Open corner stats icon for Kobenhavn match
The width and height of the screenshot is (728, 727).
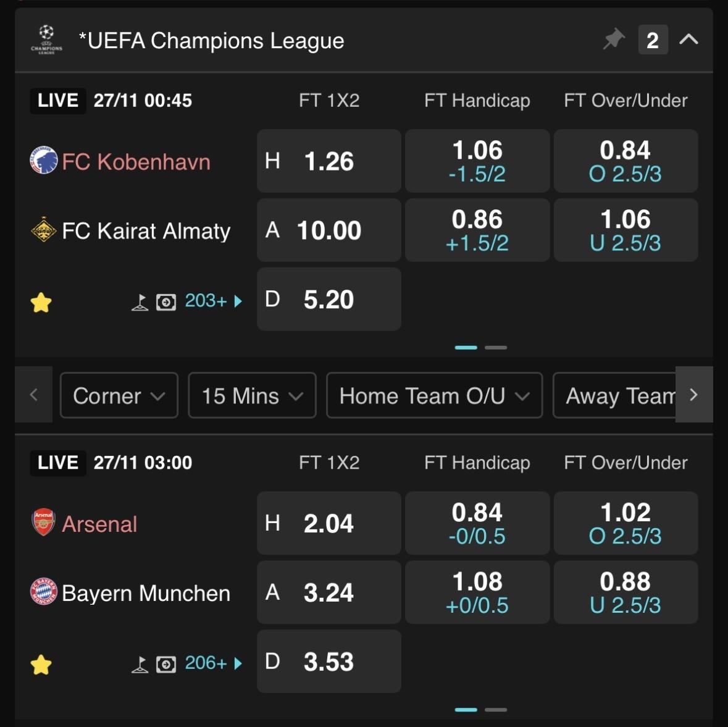[140, 302]
